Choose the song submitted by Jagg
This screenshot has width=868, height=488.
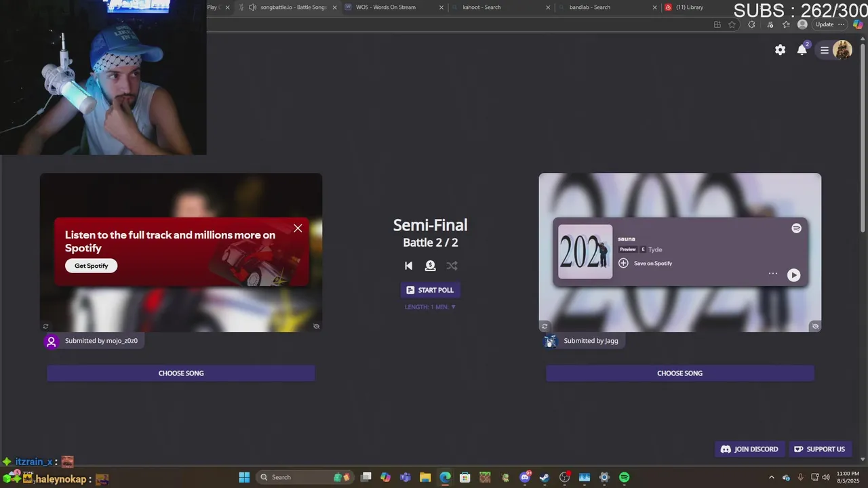[x=679, y=373]
